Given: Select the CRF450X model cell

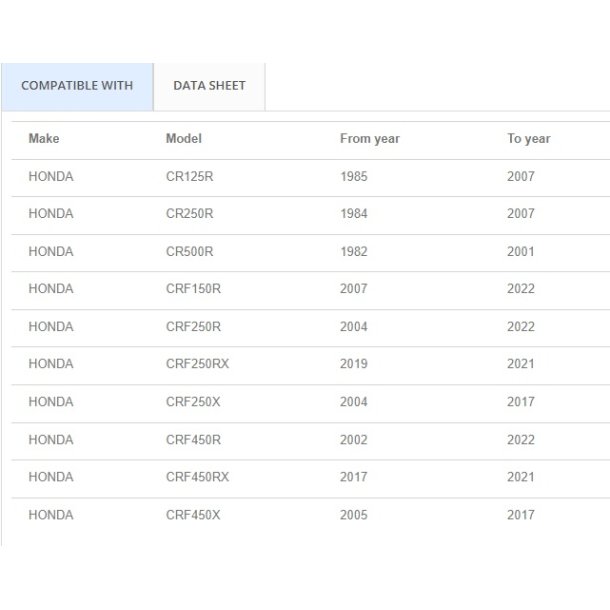Looking at the screenshot, I should tap(193, 515).
